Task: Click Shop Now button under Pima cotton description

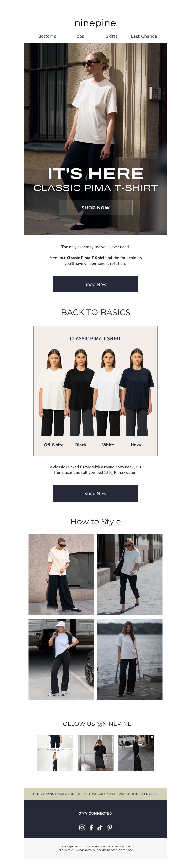Action: point(95,493)
